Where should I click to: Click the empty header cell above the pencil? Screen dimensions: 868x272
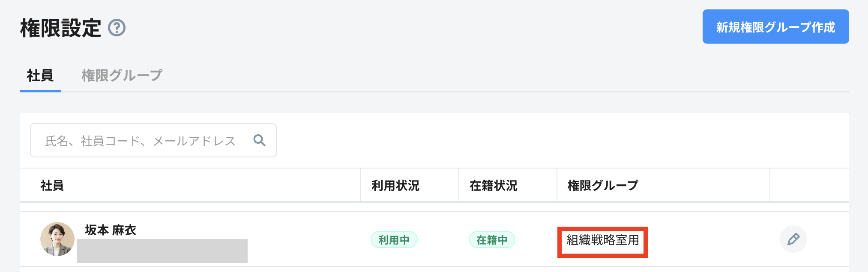pos(809,185)
